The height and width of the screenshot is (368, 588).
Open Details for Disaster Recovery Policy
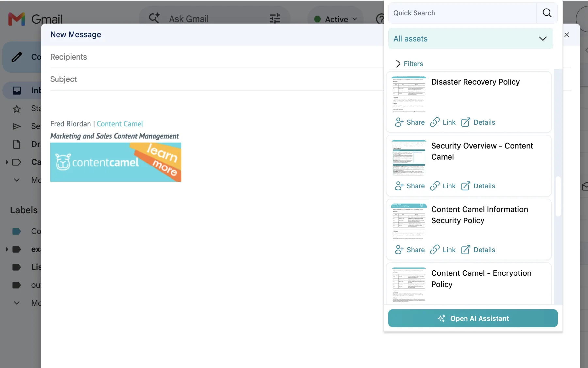(x=478, y=122)
